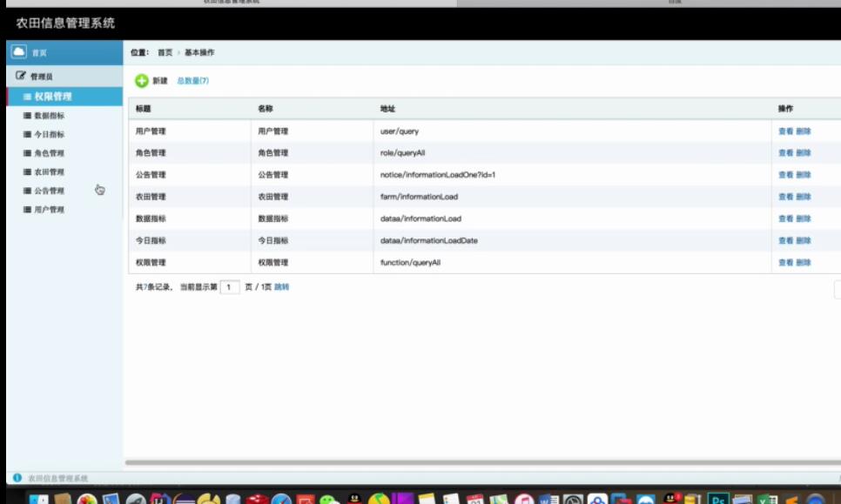Click 查看 in the role/queryAll row
The height and width of the screenshot is (504, 841).
[x=786, y=153]
